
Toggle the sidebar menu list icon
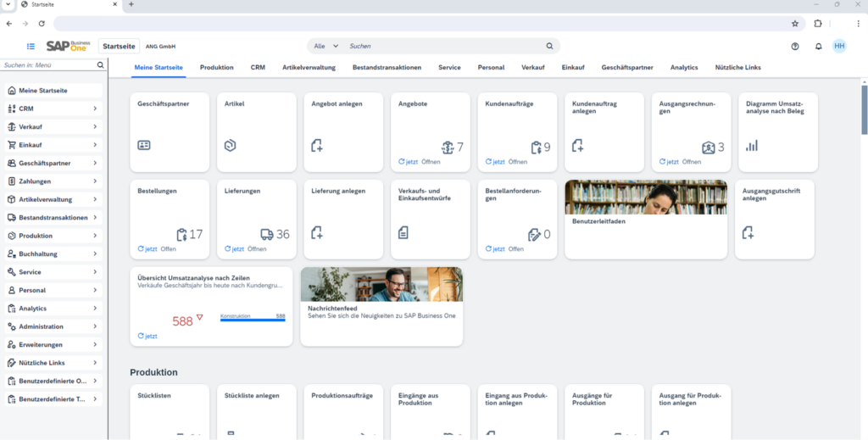click(31, 47)
